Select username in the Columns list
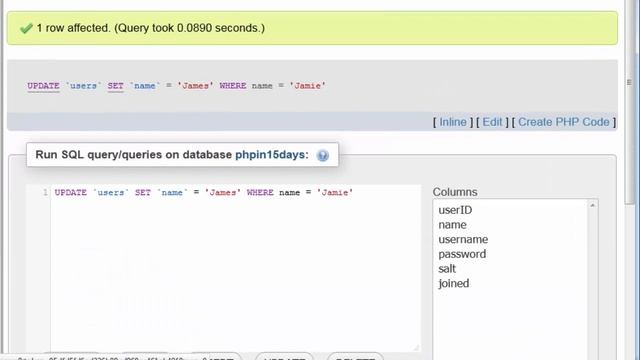The image size is (640, 360). tap(463, 240)
